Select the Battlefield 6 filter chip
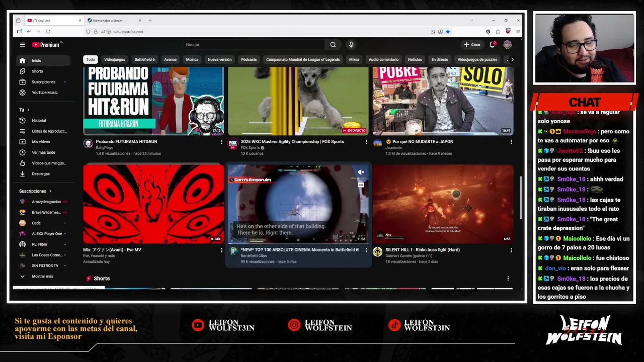The height and width of the screenshot is (362, 644). pyautogui.click(x=144, y=59)
